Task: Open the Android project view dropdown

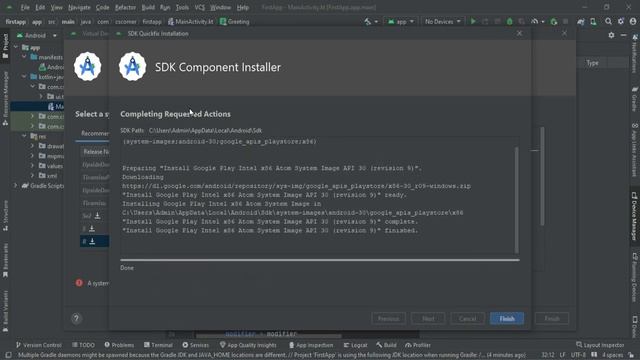Action: pyautogui.click(x=37, y=36)
